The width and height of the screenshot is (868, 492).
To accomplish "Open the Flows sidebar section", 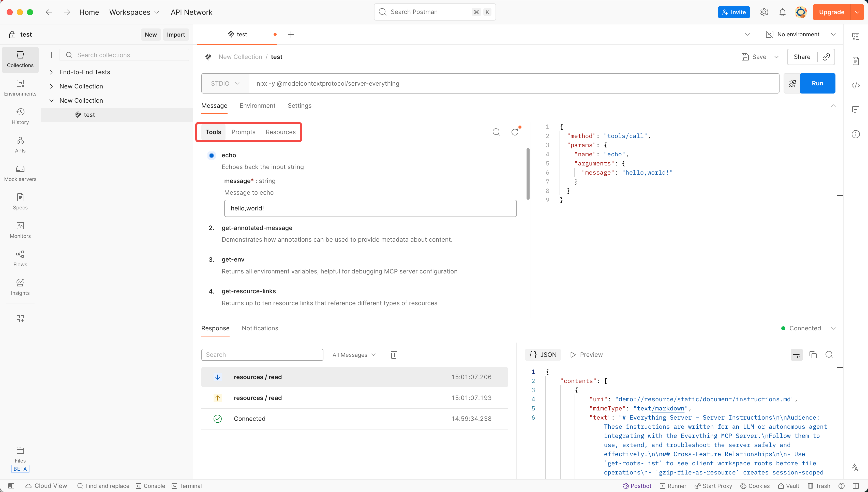I will click(x=20, y=258).
